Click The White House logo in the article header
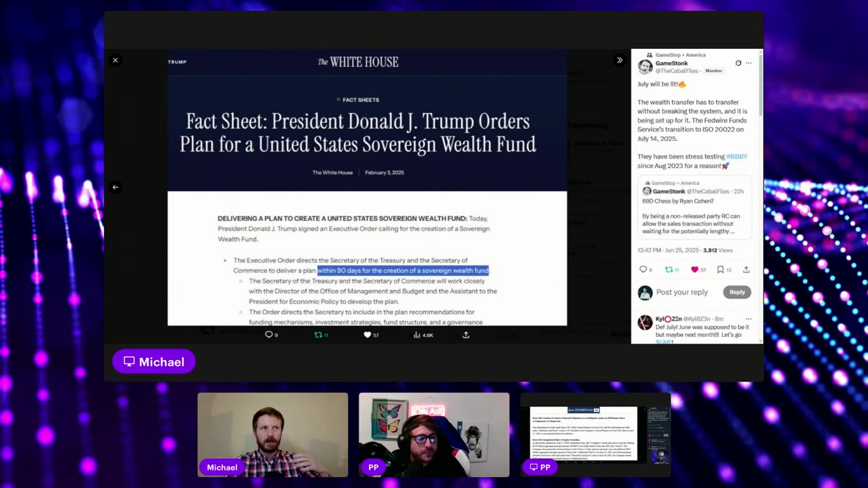The image size is (868, 488). point(358,62)
